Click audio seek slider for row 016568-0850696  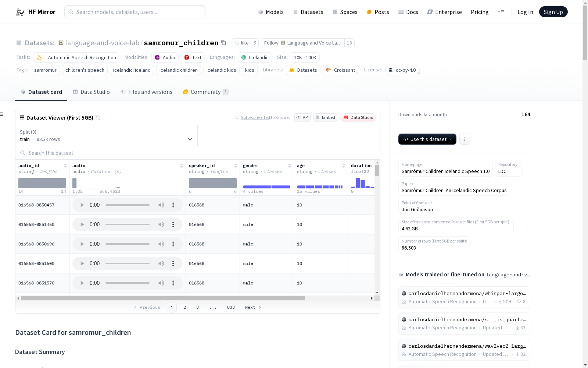point(128,244)
